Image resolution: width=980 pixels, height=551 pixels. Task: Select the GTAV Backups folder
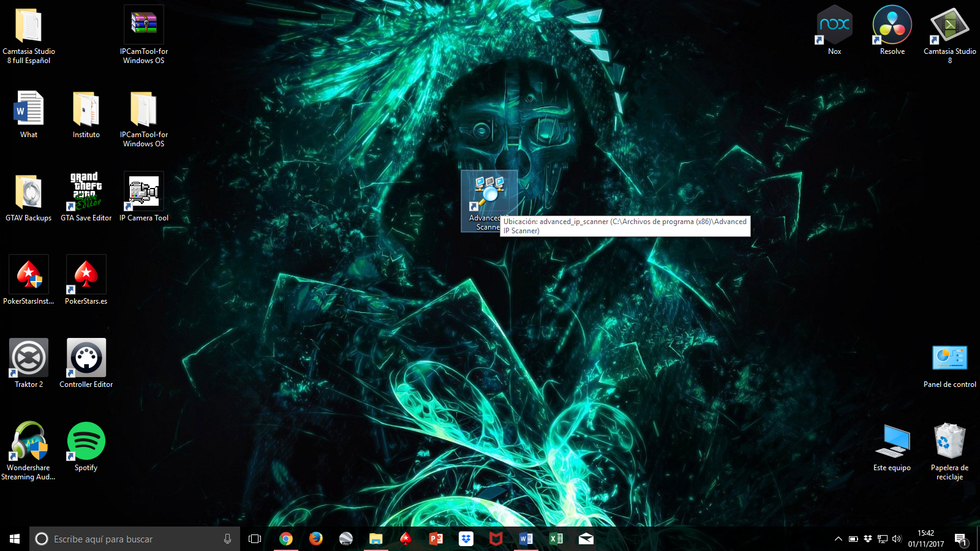29,197
